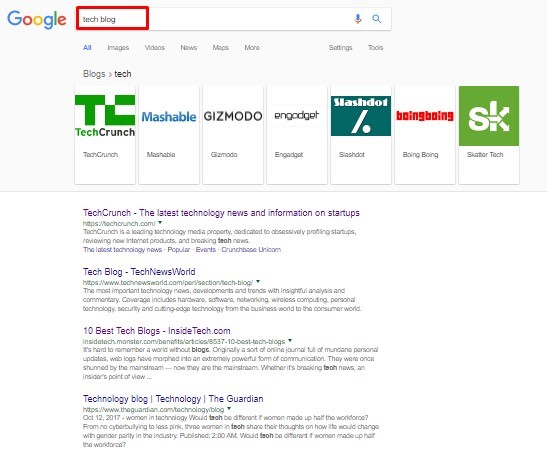Expand the dropdown arrow next to technewsworld.com URL
The image size is (547, 458).
(x=258, y=281)
